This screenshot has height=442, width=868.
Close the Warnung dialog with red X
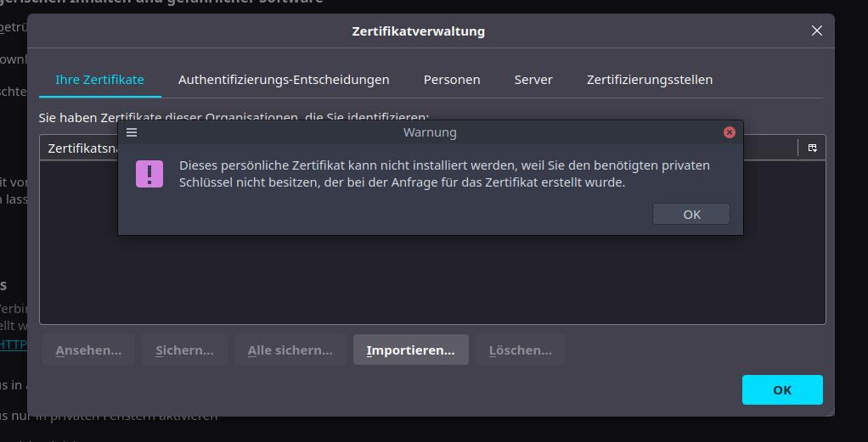tap(729, 132)
